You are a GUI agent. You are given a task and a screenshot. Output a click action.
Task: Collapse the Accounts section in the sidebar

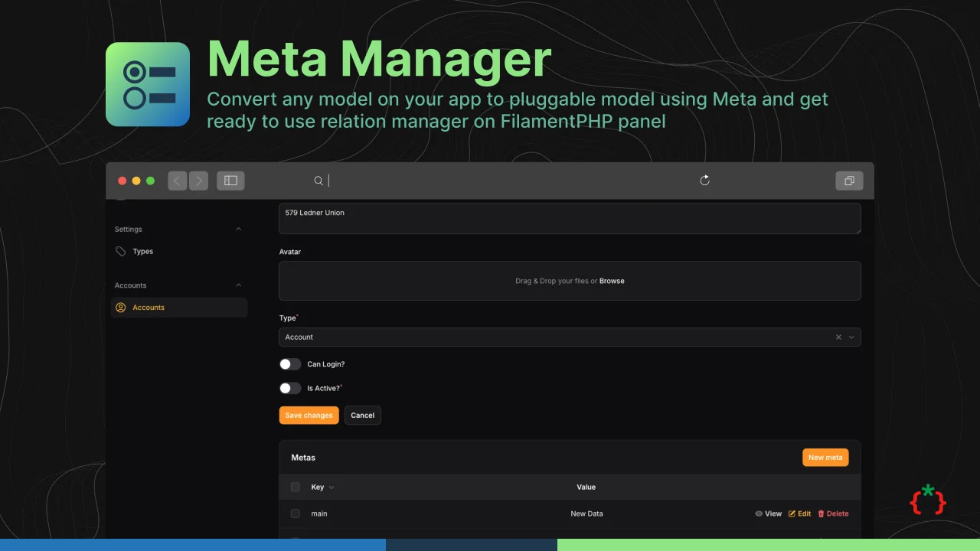tap(238, 285)
